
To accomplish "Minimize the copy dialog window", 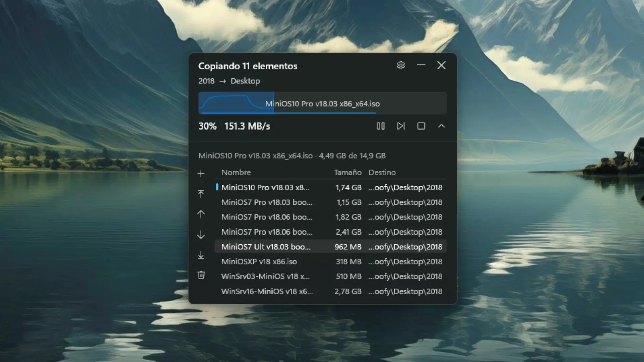I will (421, 65).
